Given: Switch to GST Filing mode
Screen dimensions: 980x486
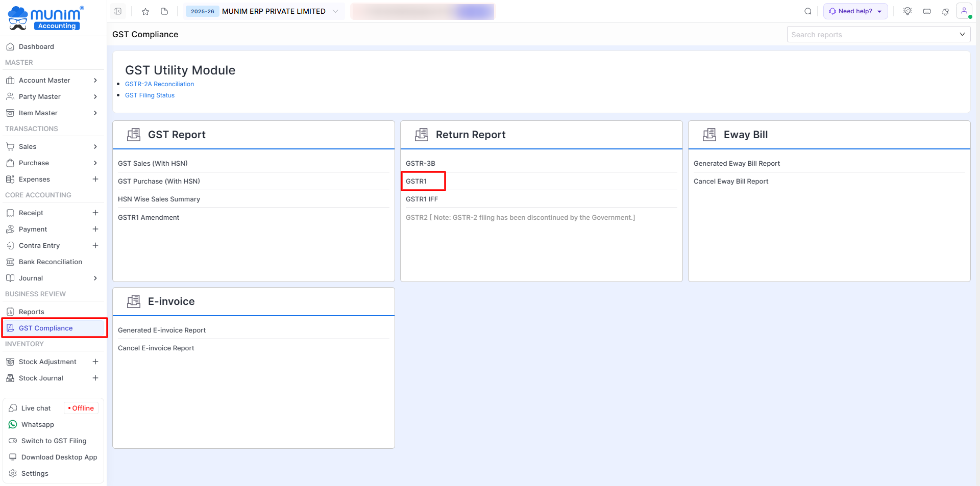Looking at the screenshot, I should [54, 441].
